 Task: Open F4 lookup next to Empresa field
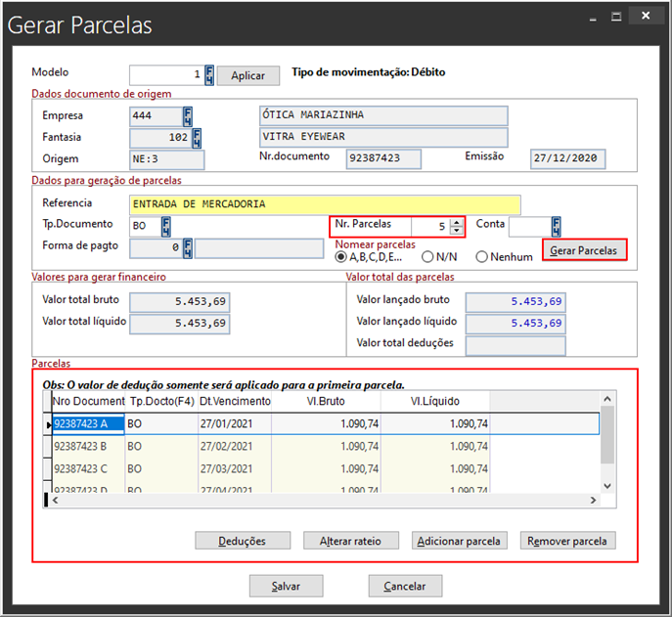coord(187,115)
